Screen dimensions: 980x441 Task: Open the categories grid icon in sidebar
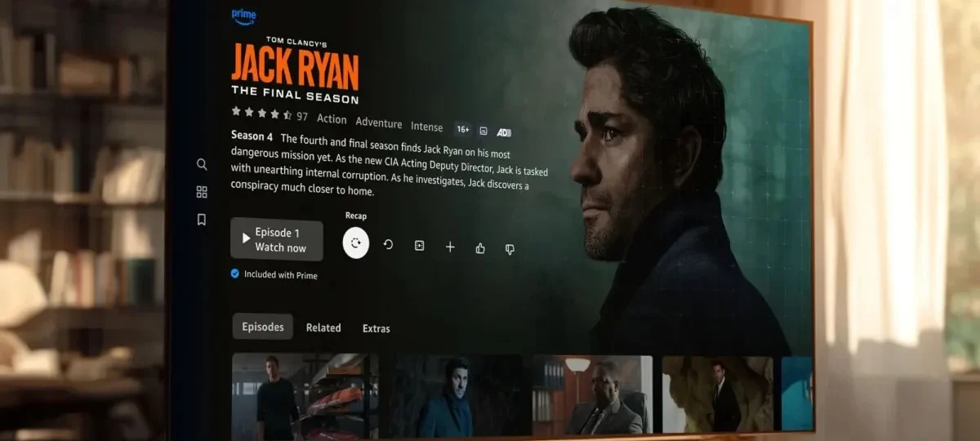[202, 192]
